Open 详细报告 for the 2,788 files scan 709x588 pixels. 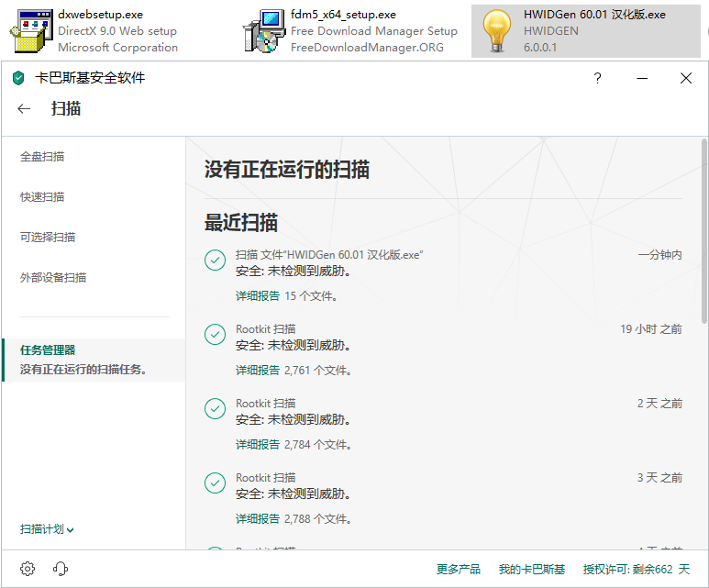click(x=258, y=518)
